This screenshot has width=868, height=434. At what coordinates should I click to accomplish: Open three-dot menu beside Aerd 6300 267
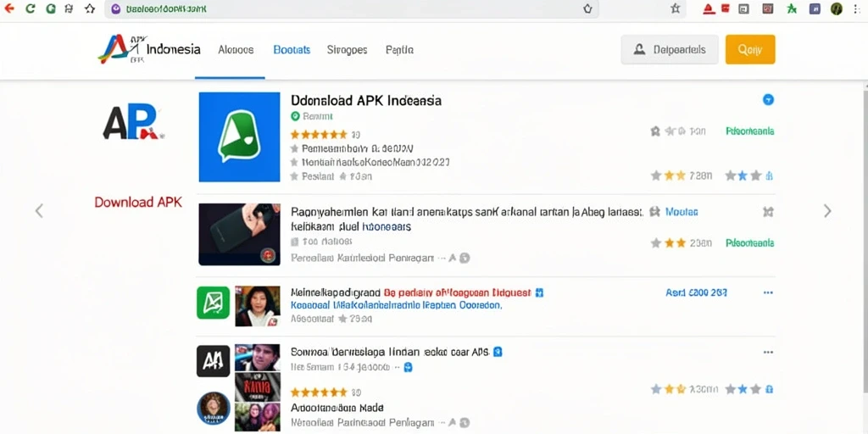tap(768, 292)
